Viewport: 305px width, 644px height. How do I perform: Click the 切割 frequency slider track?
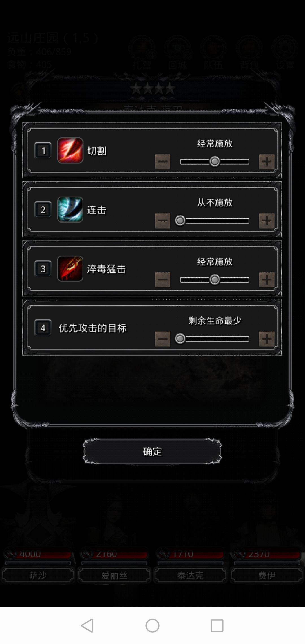point(215,162)
